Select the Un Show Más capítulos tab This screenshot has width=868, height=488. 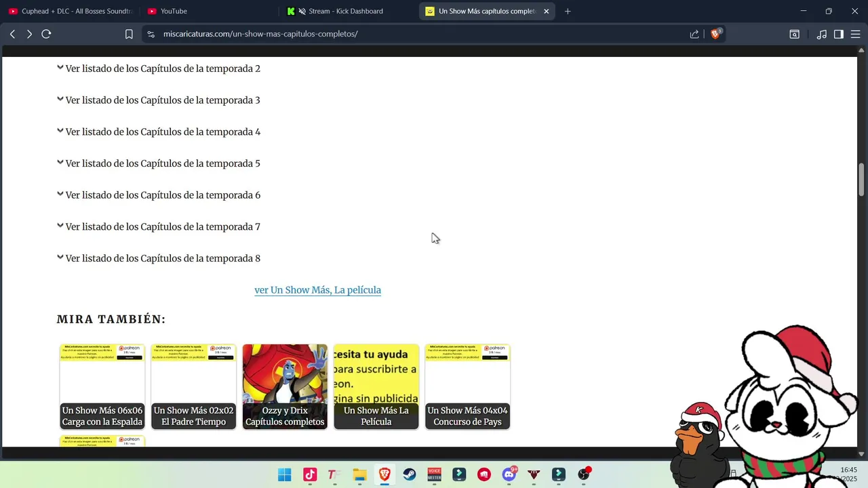click(487, 11)
